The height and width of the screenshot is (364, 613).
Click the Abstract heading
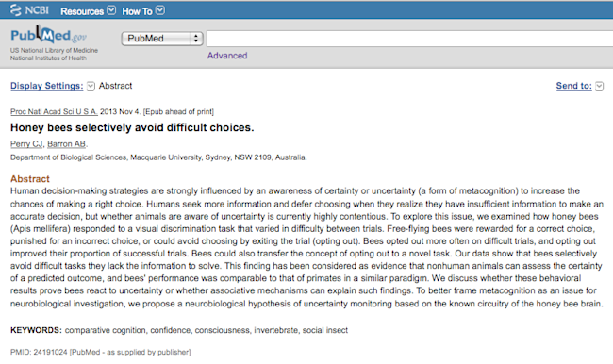(x=30, y=178)
